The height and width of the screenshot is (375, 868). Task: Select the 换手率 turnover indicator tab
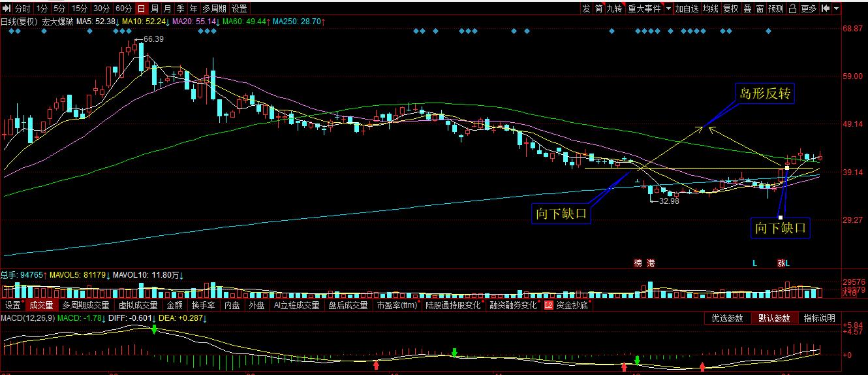point(203,305)
